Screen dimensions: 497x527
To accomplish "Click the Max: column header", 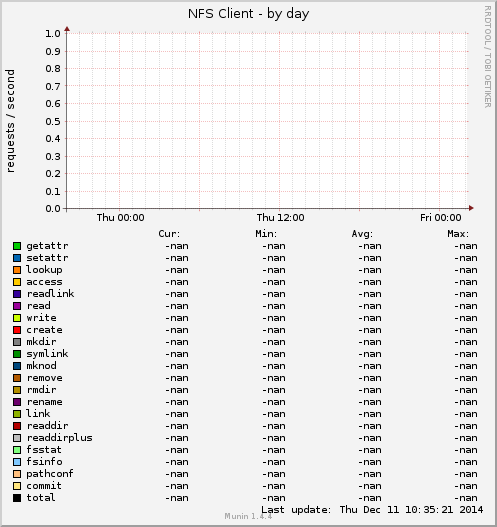I will point(458,234).
